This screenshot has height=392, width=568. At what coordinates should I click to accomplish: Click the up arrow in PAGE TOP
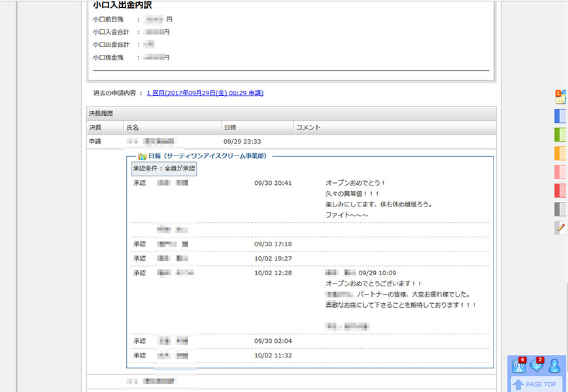tap(518, 384)
